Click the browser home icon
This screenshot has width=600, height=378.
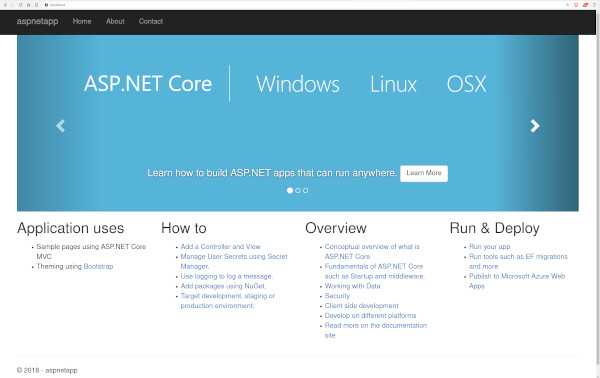click(x=28, y=5)
